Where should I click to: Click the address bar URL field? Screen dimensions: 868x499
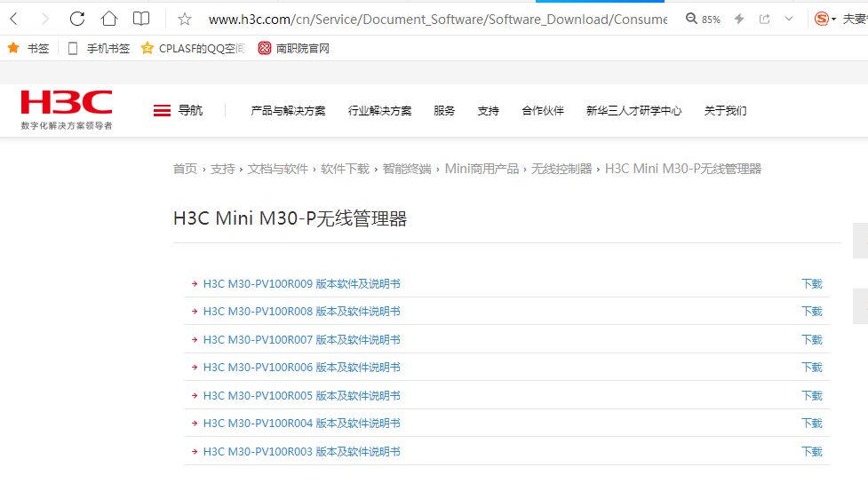[437, 20]
